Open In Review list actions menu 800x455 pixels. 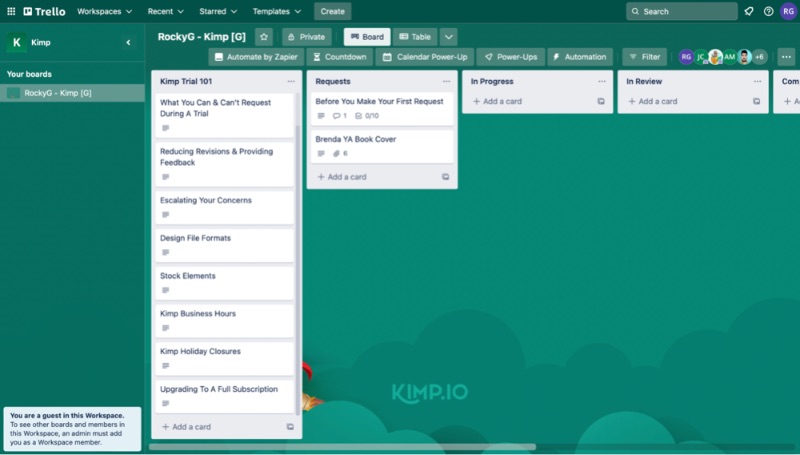coord(757,81)
